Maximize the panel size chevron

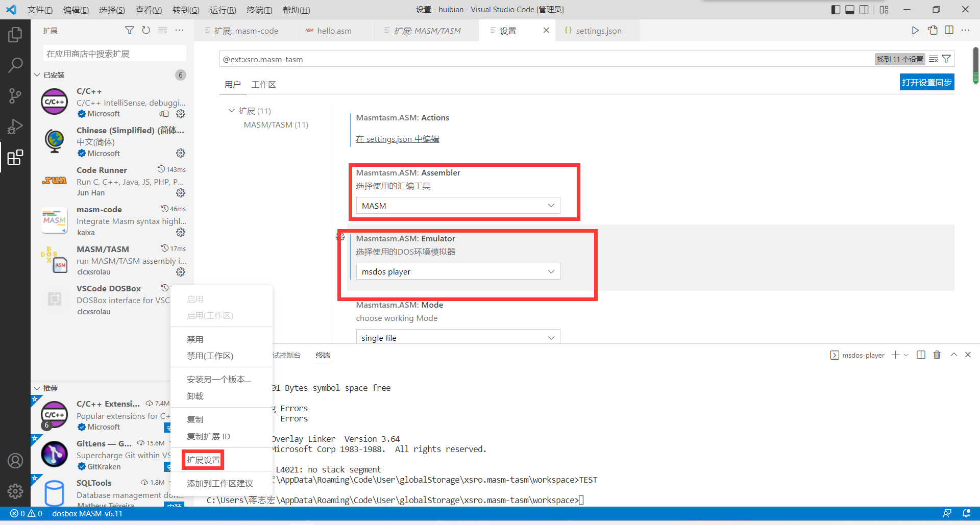953,355
